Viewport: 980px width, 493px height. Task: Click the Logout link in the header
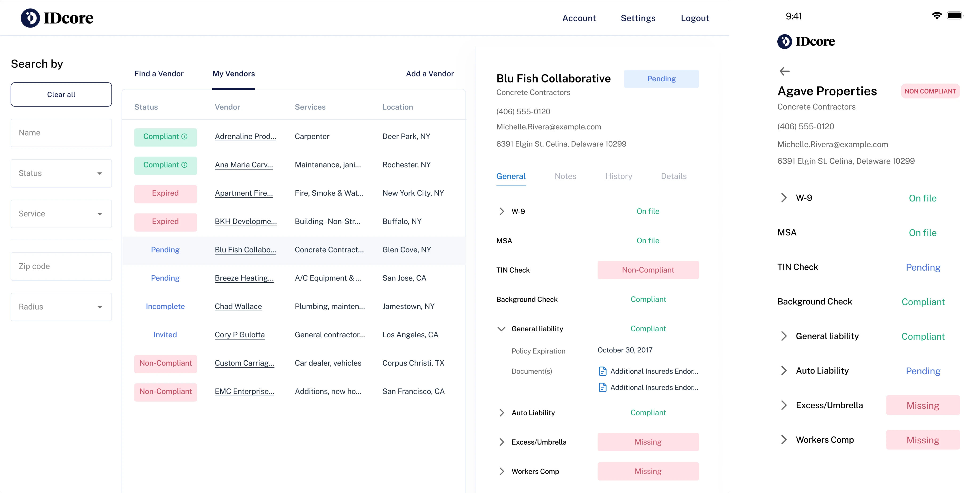695,18
